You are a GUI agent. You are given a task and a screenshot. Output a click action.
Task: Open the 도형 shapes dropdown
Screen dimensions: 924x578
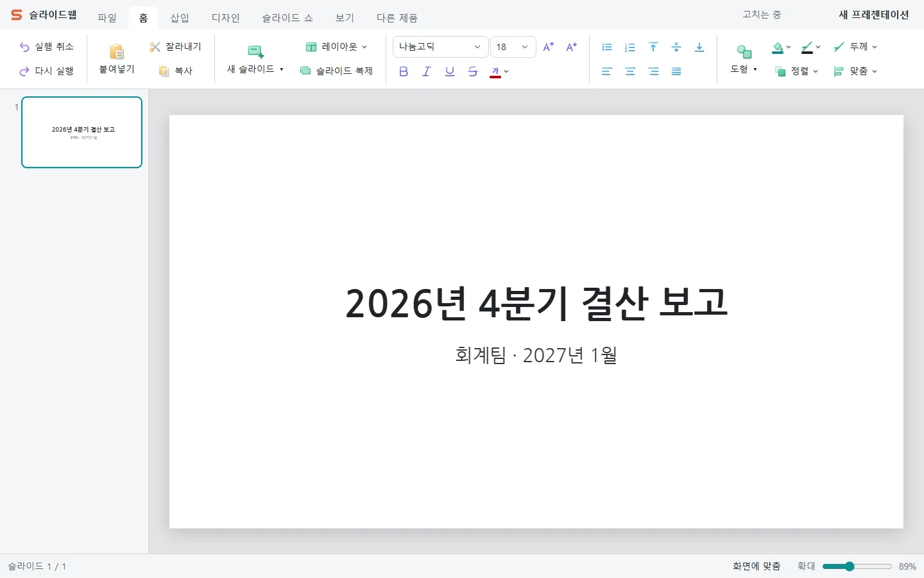(744, 59)
